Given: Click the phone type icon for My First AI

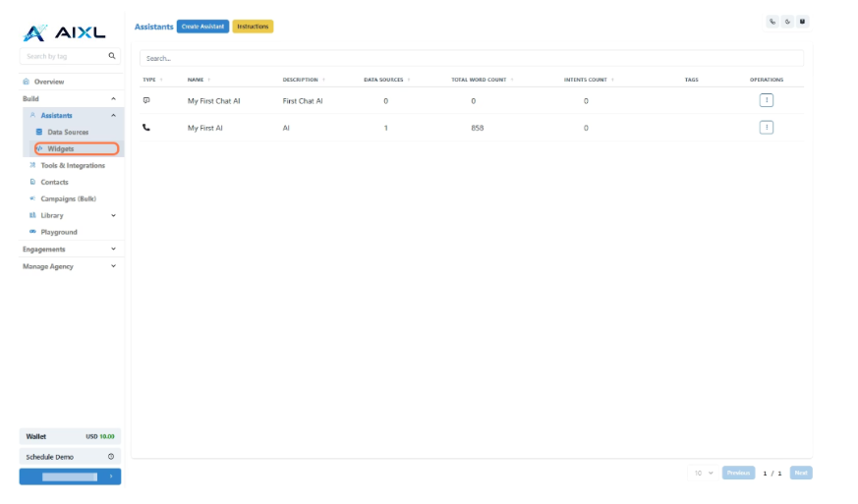Looking at the screenshot, I should pyautogui.click(x=146, y=127).
